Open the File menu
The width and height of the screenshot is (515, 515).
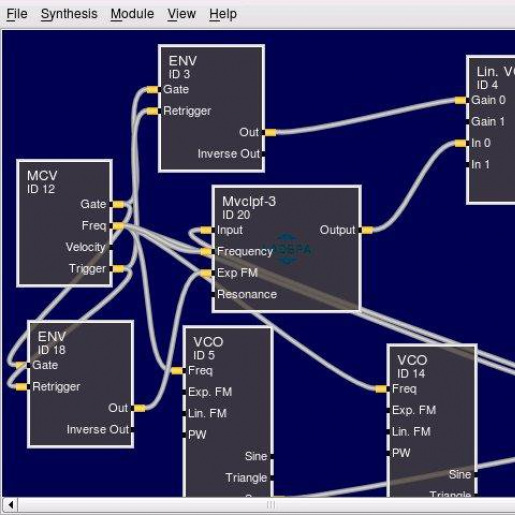[x=17, y=14]
